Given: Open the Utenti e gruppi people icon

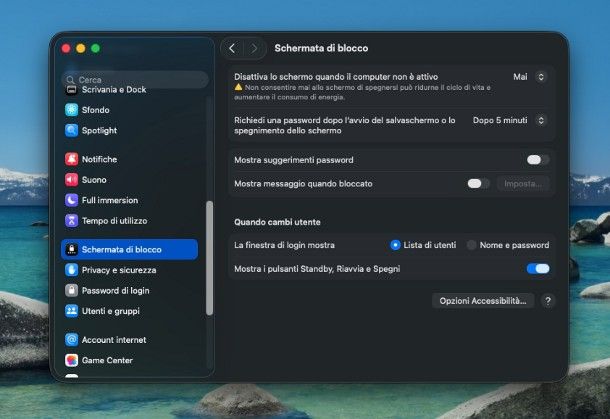Looking at the screenshot, I should pos(72,311).
